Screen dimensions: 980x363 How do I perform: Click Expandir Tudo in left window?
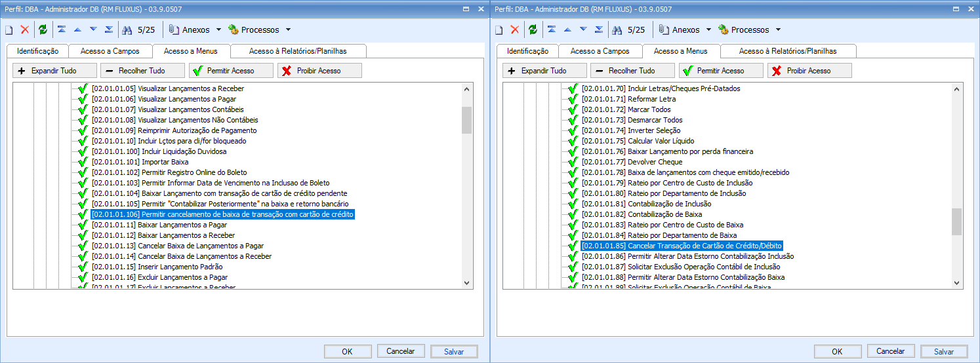point(54,71)
